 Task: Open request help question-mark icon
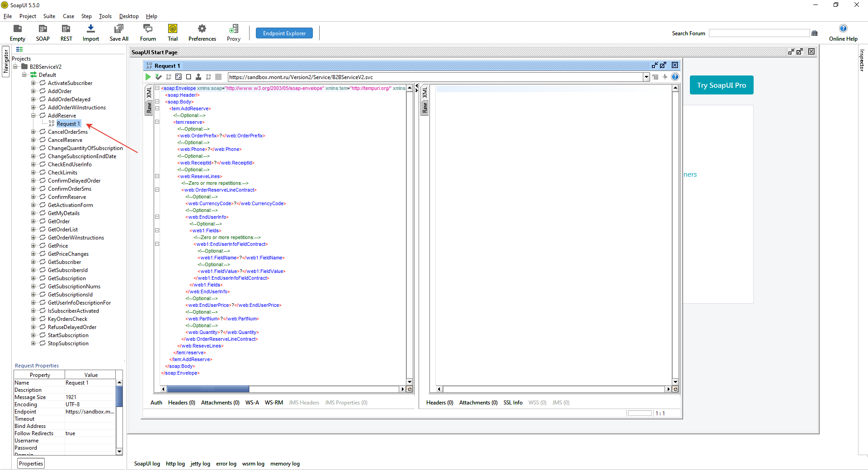pos(675,77)
